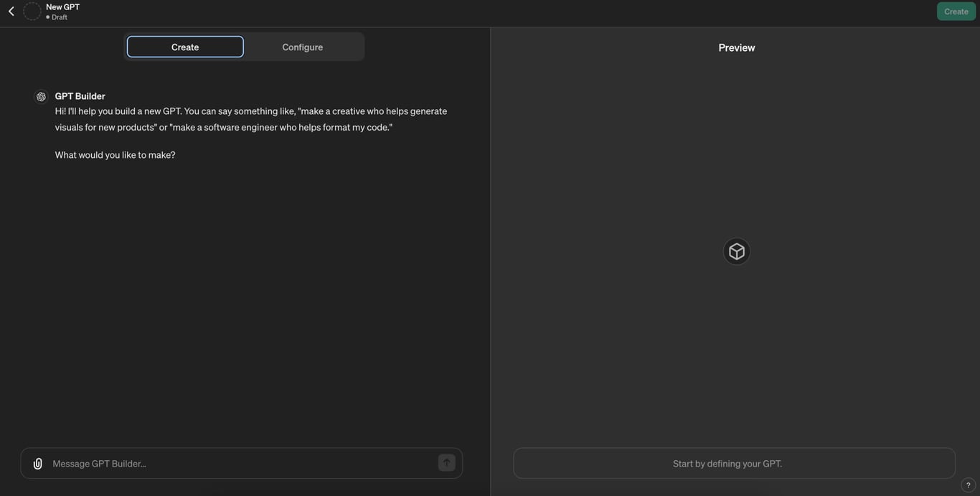Switch to the Configure tab
This screenshot has width=980, height=496.
click(302, 47)
